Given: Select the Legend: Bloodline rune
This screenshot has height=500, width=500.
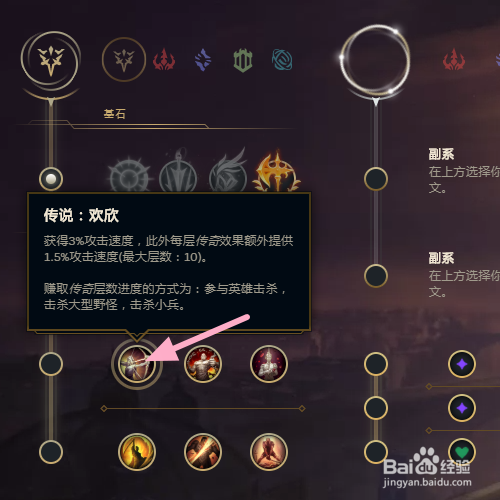Looking at the screenshot, I should pos(269,364).
